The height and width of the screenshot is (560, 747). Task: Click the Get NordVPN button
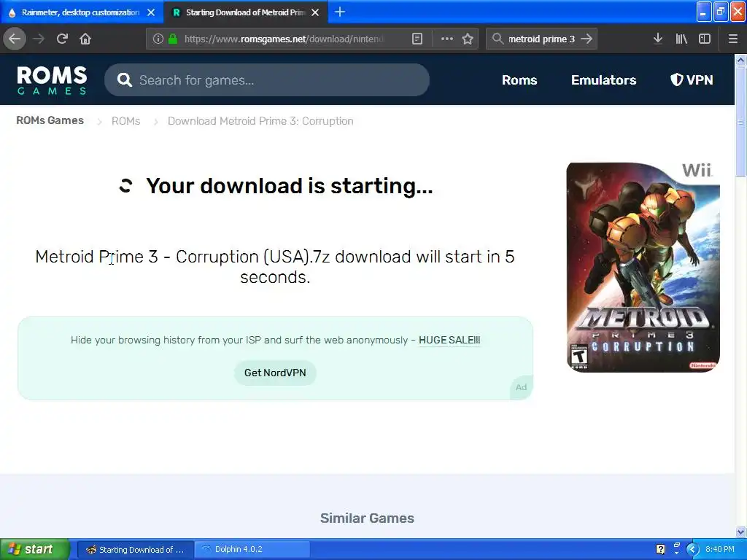click(275, 373)
